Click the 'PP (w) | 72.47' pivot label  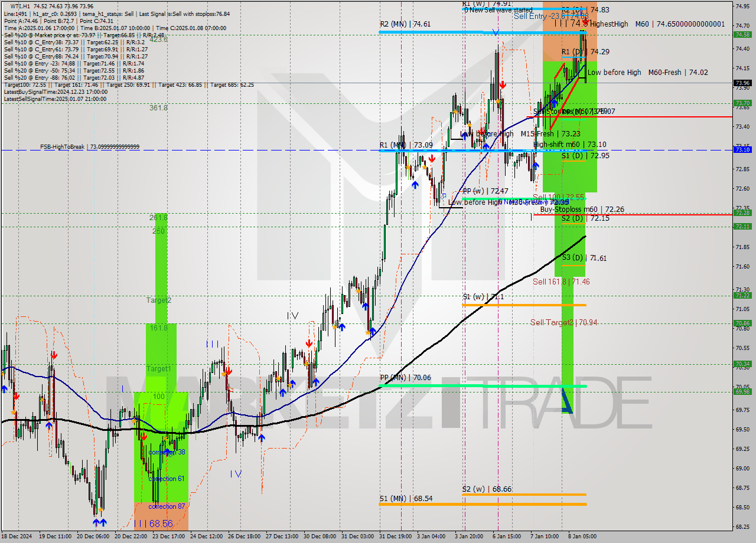coord(485,191)
